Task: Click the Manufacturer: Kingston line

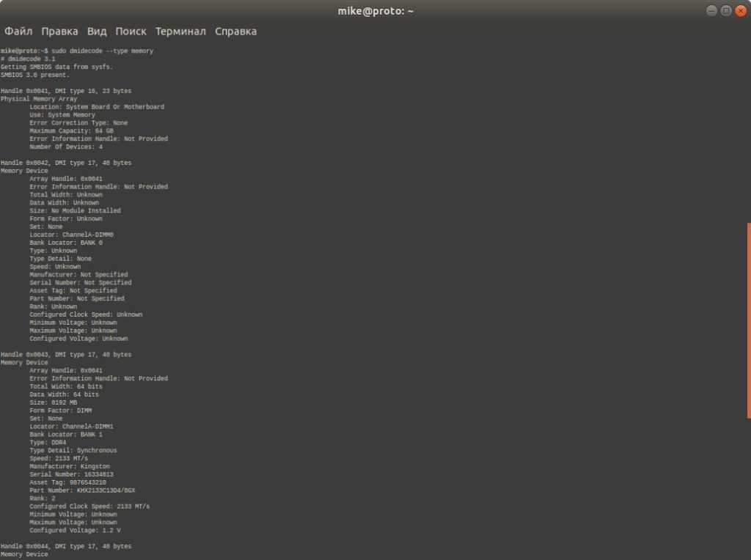Action: coord(70,466)
